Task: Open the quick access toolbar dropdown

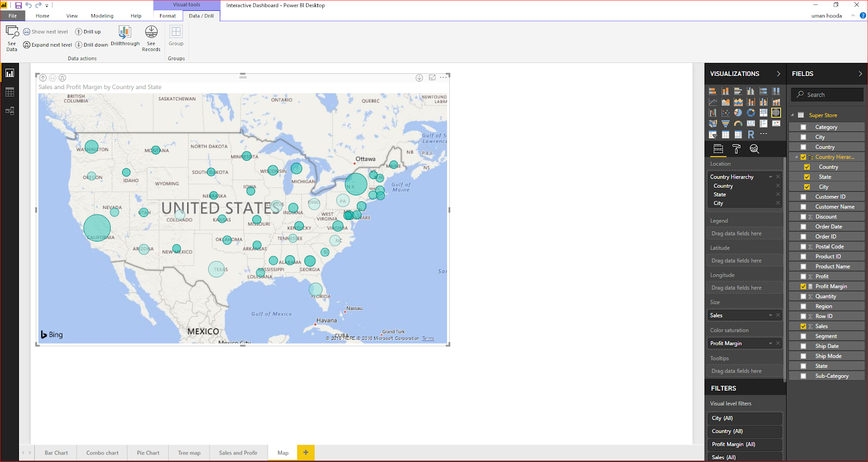Action: [47, 5]
